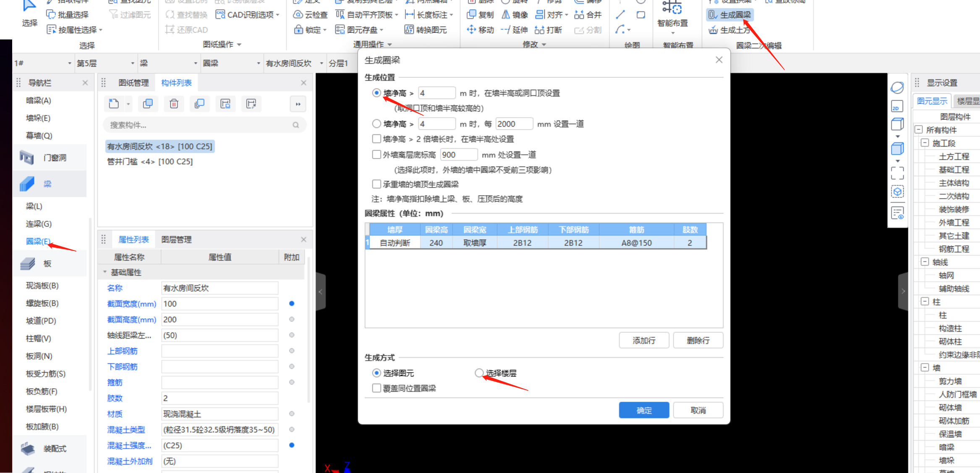
Task: Click the 生成土方 toolbar icon
Action: coord(713,30)
